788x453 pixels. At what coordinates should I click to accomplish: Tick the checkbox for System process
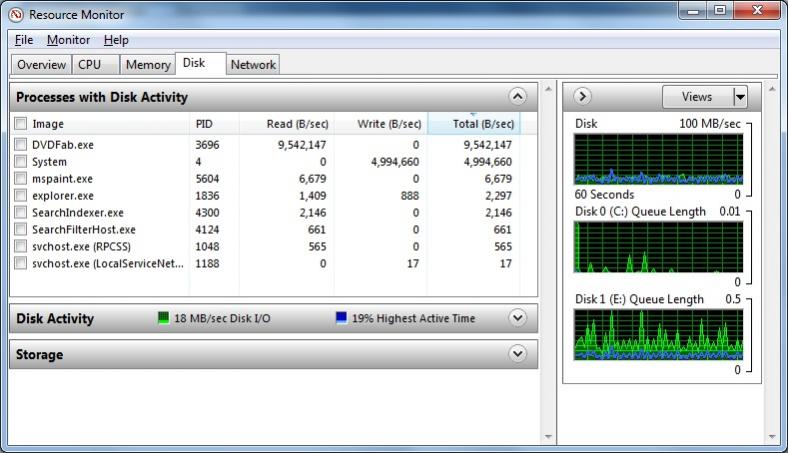[x=21, y=162]
